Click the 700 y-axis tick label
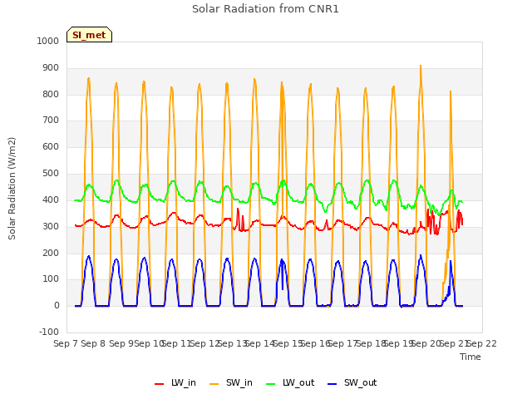The height and width of the screenshot is (399, 532). click(51, 121)
